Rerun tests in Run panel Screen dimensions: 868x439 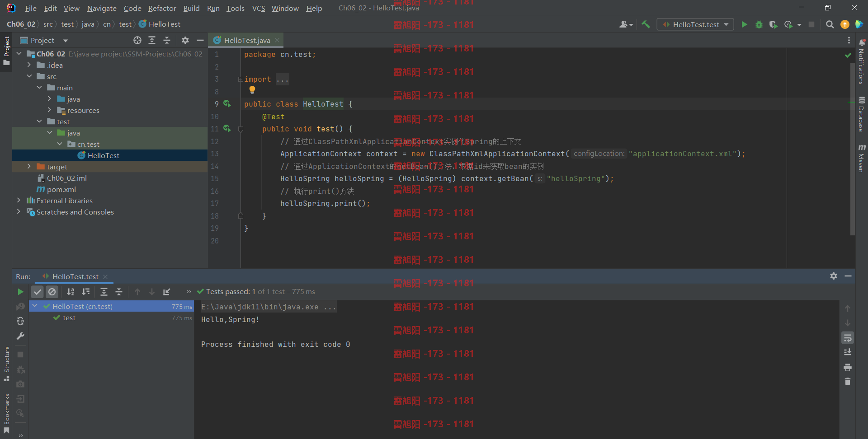tap(20, 292)
